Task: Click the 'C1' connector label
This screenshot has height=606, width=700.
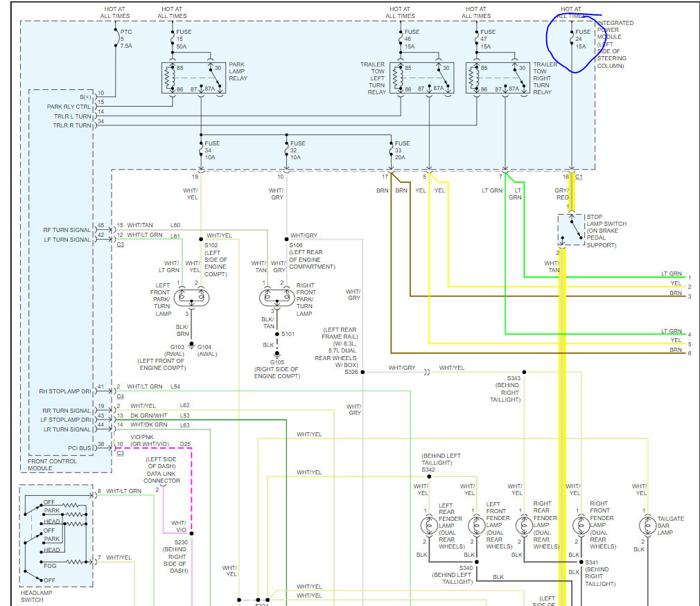Action: pyautogui.click(x=579, y=177)
